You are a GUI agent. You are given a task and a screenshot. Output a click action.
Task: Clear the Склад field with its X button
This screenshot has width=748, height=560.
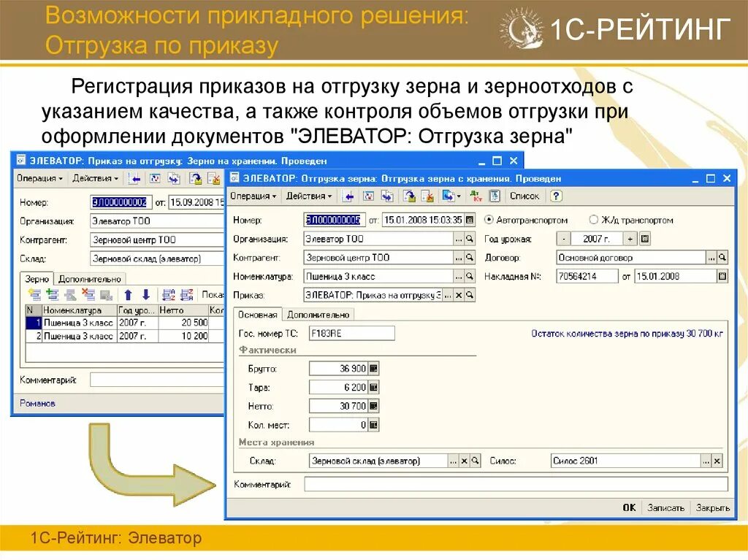[x=464, y=461]
